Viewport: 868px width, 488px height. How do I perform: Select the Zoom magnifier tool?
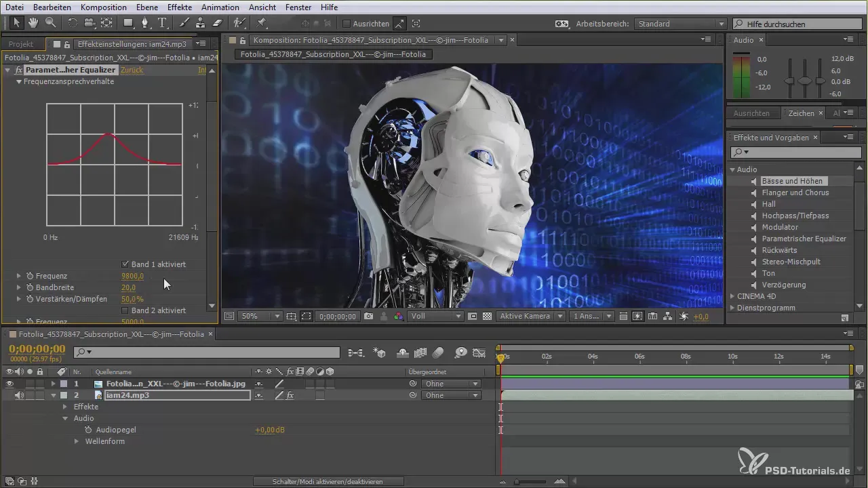coord(50,23)
